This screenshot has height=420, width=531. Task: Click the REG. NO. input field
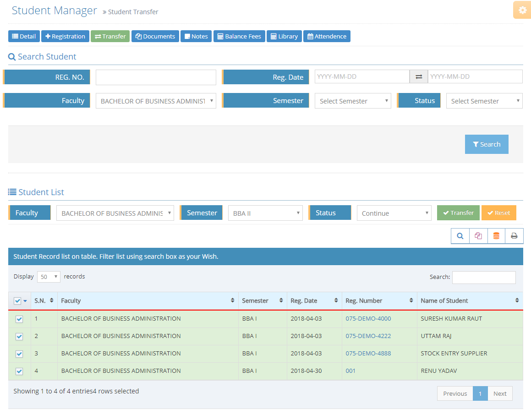pos(156,77)
